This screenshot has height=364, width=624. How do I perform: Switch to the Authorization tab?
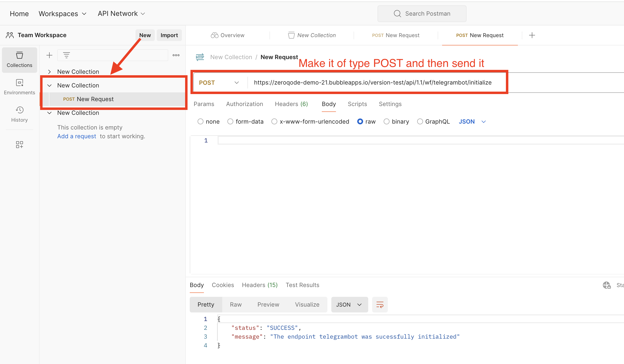coord(244,104)
